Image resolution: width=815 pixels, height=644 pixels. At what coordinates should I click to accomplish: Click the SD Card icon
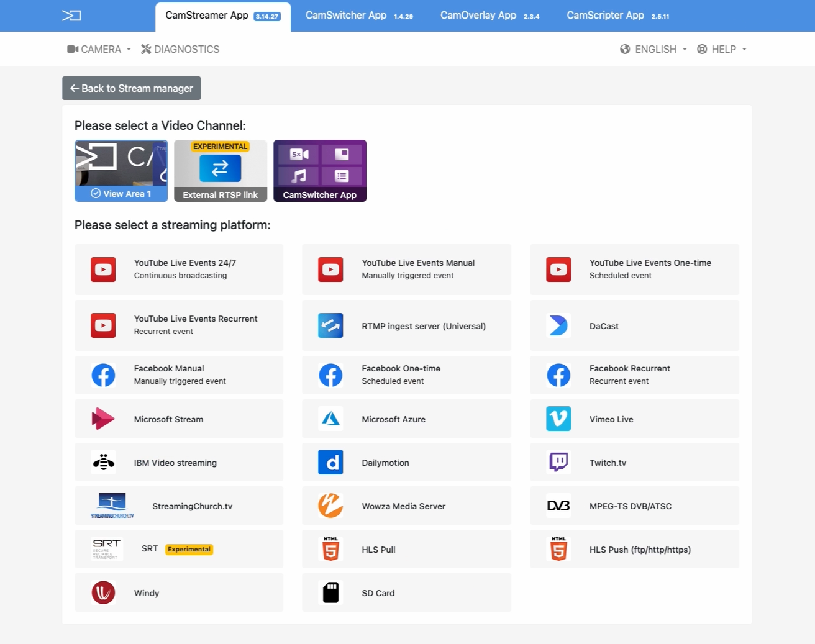click(330, 592)
